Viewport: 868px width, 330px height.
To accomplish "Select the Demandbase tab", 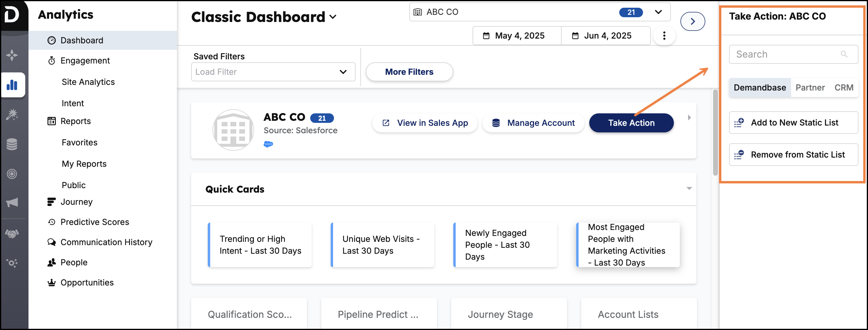I will pyautogui.click(x=760, y=88).
